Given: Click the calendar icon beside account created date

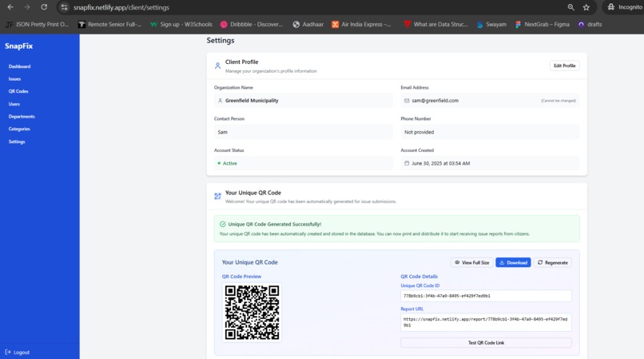Looking at the screenshot, I should pyautogui.click(x=407, y=163).
